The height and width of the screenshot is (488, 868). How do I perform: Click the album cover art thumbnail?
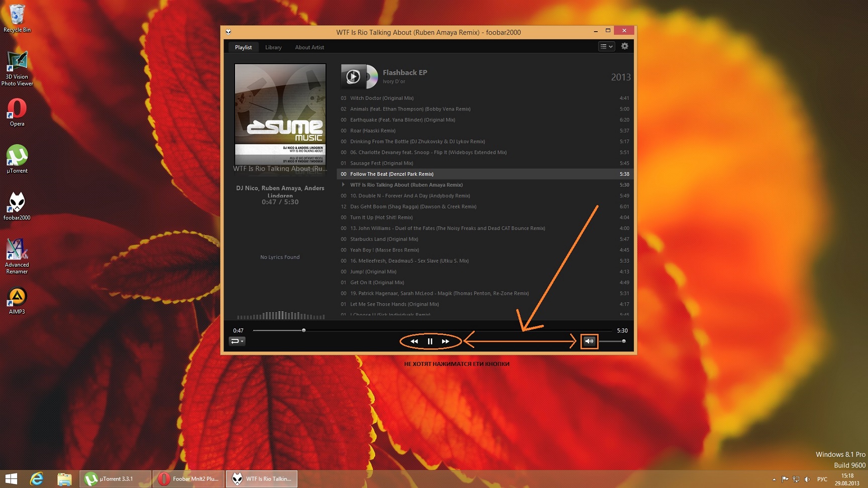tap(280, 114)
